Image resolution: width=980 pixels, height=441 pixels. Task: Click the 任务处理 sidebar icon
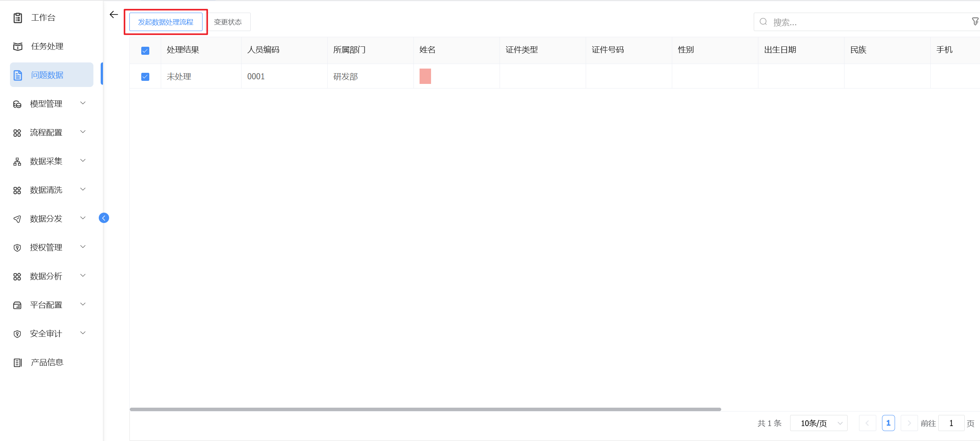coord(18,46)
